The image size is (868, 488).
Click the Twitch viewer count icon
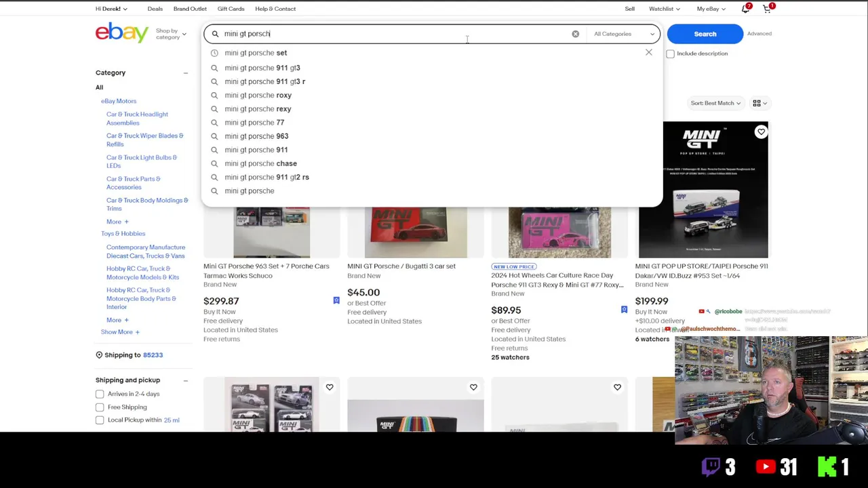[x=710, y=466]
